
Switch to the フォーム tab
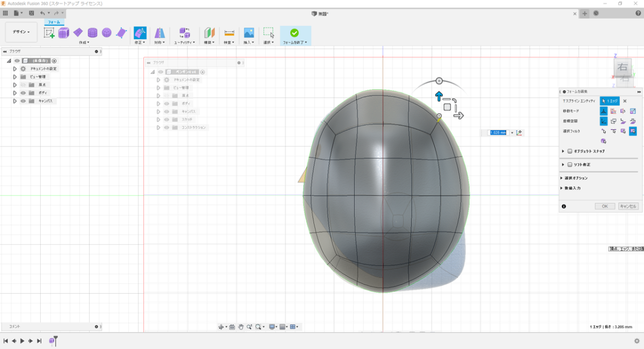(54, 22)
